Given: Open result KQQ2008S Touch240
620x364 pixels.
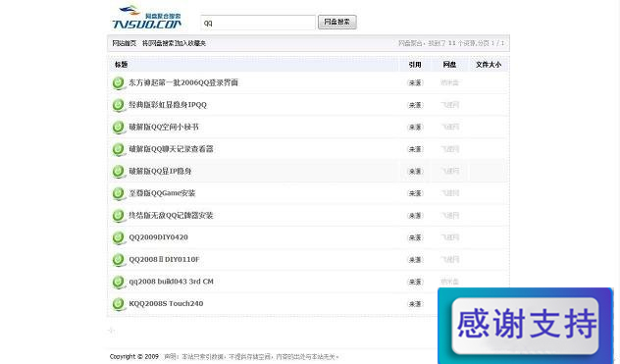Looking at the screenshot, I should pyautogui.click(x=166, y=304).
